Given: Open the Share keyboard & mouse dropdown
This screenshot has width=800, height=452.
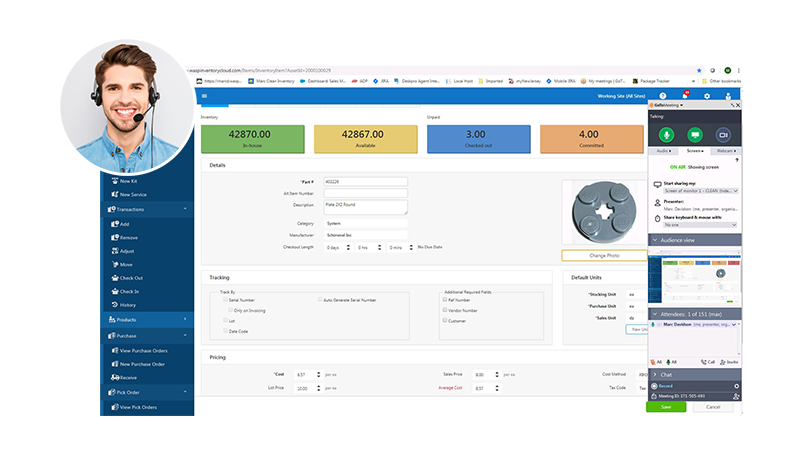Looking at the screenshot, I should coord(700,224).
